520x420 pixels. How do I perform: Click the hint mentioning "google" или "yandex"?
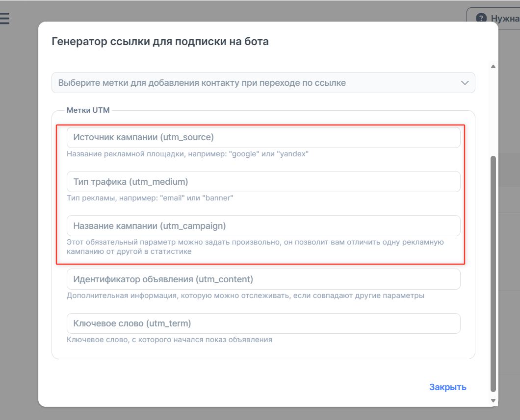[x=188, y=154]
